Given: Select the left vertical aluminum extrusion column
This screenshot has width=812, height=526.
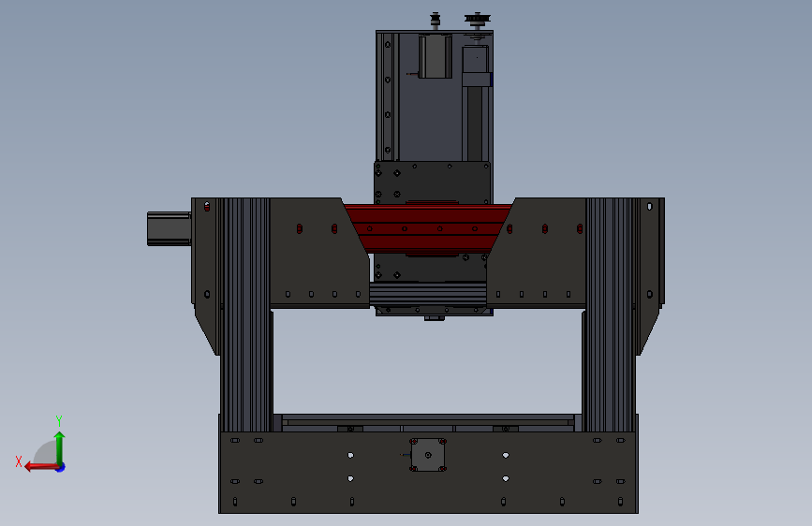Looking at the screenshot, I should [245, 314].
